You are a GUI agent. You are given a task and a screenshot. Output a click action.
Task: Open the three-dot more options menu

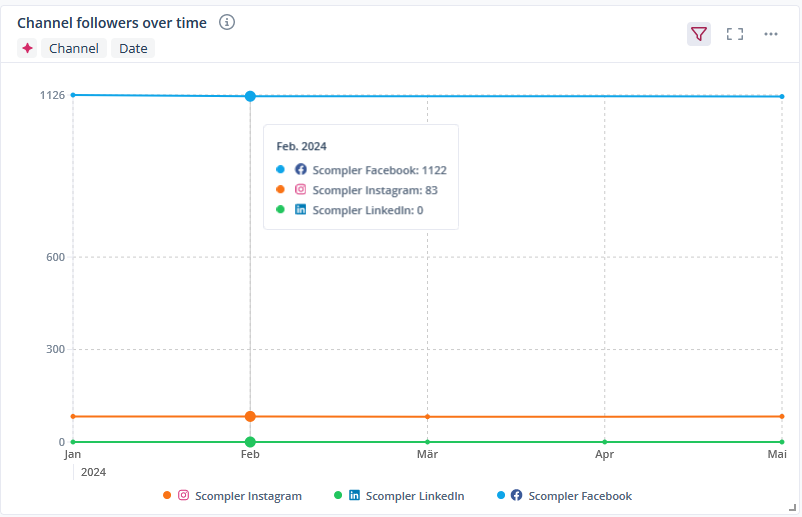[771, 34]
